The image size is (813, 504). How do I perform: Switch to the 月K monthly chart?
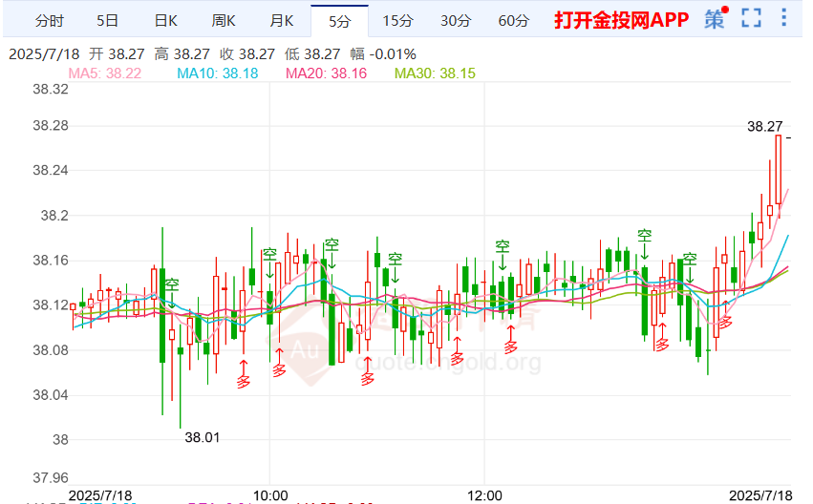[282, 21]
